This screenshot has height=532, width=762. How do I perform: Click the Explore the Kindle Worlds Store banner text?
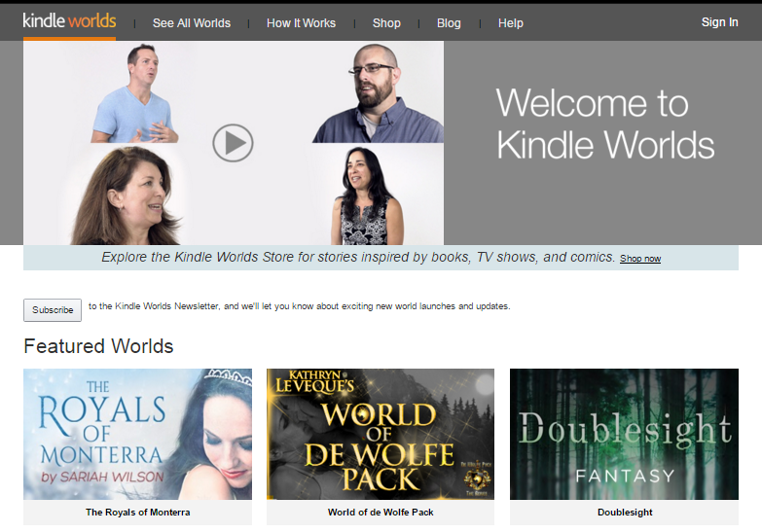click(x=358, y=257)
